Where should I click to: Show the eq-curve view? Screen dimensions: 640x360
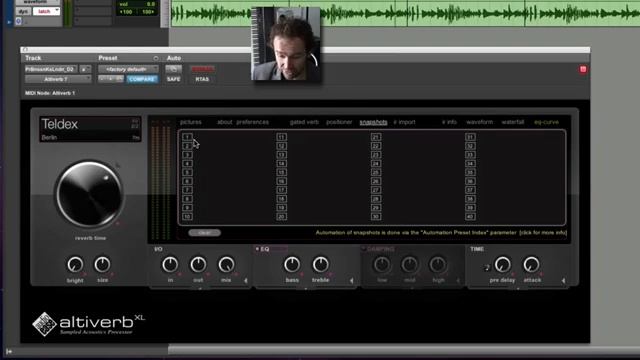pos(546,122)
